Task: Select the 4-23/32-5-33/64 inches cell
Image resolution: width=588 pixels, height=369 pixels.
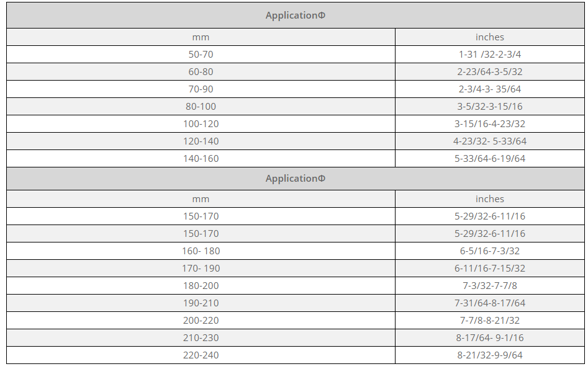Action: pyautogui.click(x=490, y=141)
